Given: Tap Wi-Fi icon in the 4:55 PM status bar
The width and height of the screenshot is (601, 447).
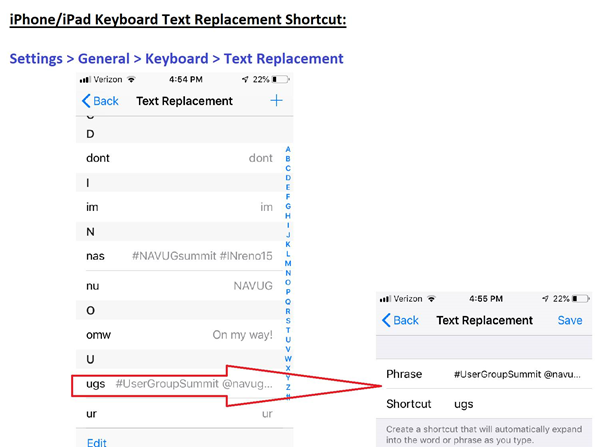Looking at the screenshot, I should point(432,299).
